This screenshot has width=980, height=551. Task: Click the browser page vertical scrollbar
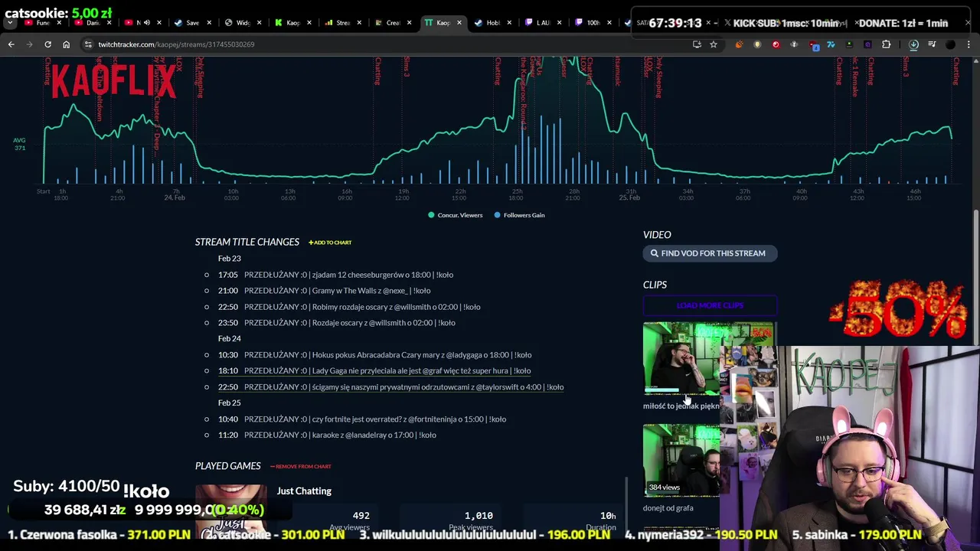[975, 279]
